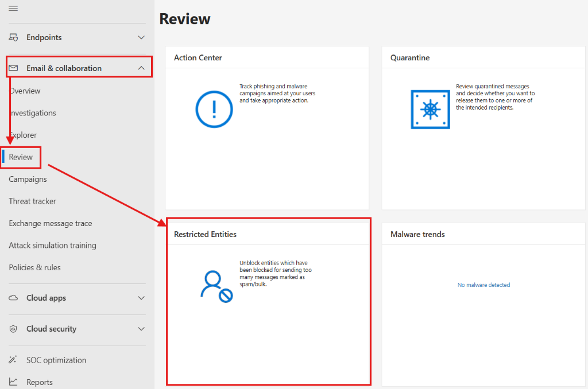Image resolution: width=588 pixels, height=389 pixels.
Task: Click the Action Center exclamation icon
Action: 214,109
